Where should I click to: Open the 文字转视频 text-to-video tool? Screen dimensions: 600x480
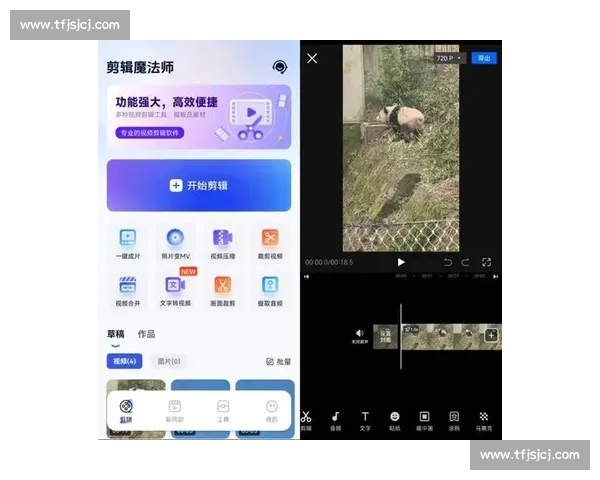[x=175, y=291]
